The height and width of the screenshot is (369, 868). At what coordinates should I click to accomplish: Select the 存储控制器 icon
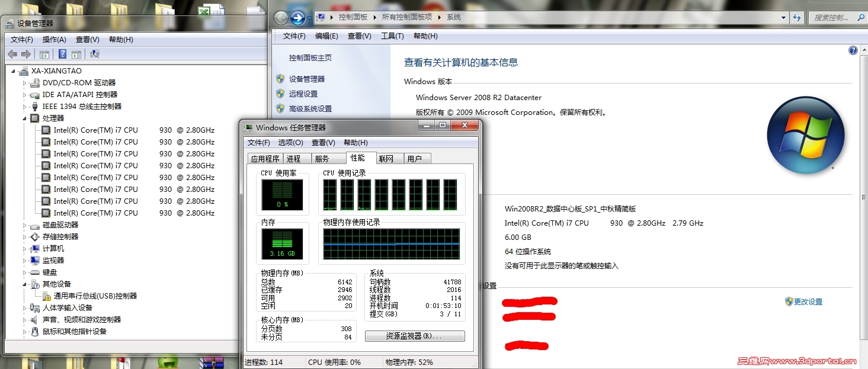click(x=35, y=237)
